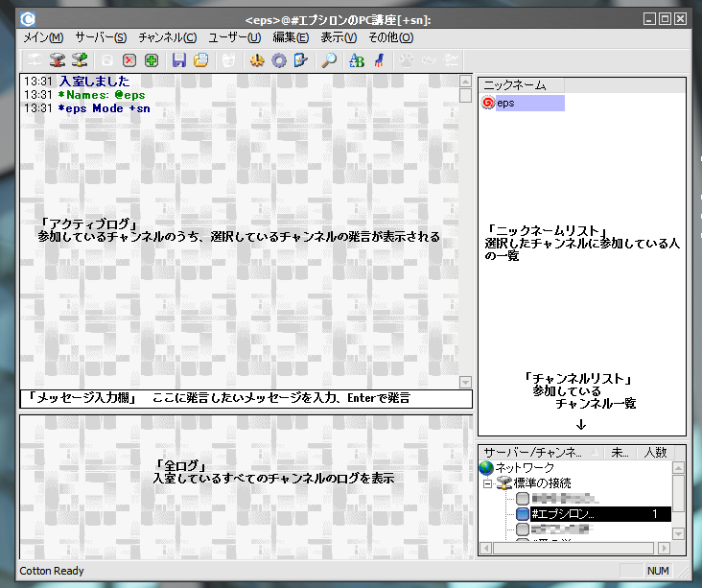Click the blue floppy disk save icon
702x588 pixels.
178,60
